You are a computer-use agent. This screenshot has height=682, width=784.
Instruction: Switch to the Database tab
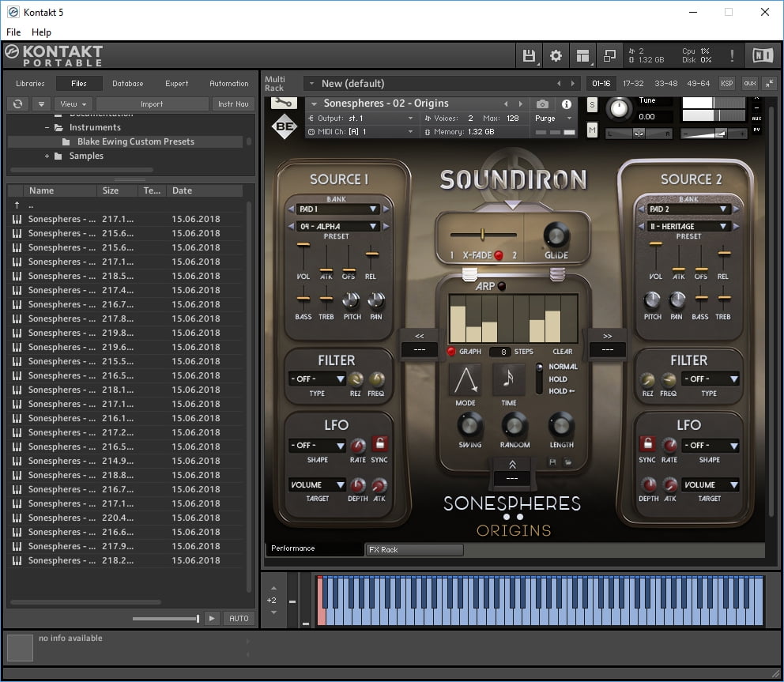click(x=127, y=84)
